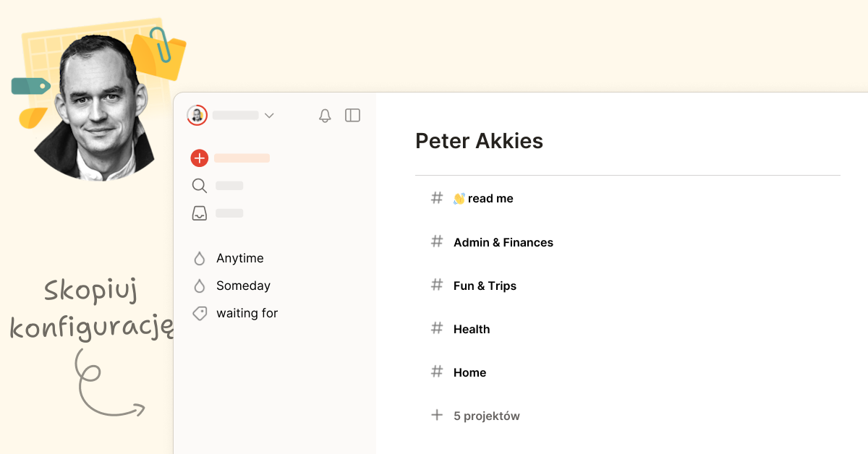Image resolution: width=868 pixels, height=454 pixels.
Task: Click the drop icon beside Anytime
Action: pyautogui.click(x=200, y=258)
